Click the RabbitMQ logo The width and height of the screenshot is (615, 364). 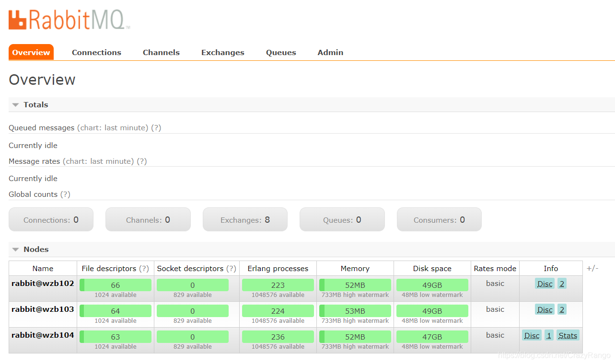[70, 19]
